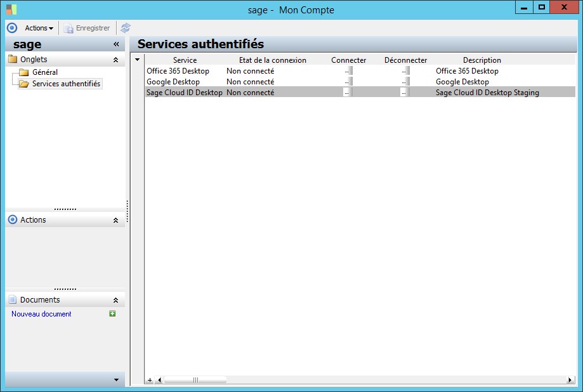Maximize the Mon Compte window

coord(541,8)
